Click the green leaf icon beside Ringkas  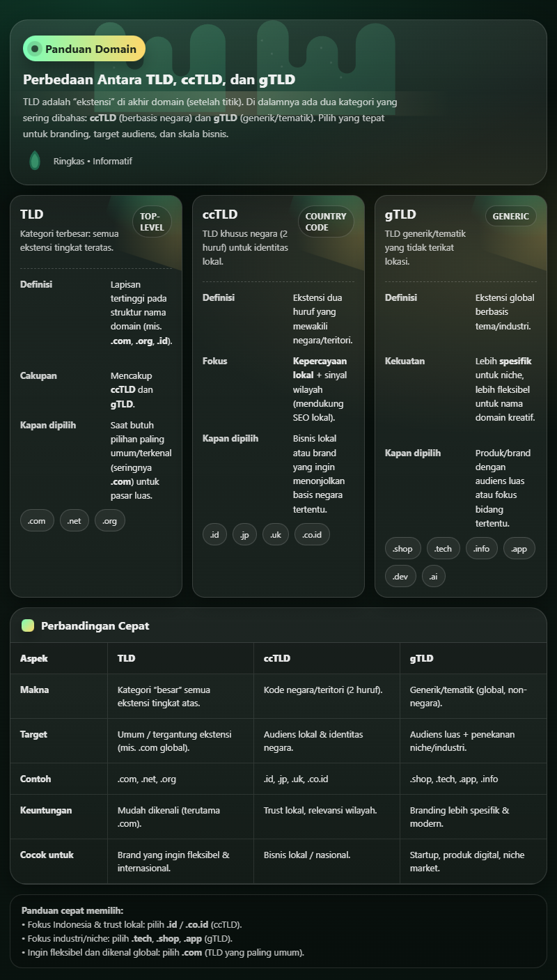[x=34, y=161]
